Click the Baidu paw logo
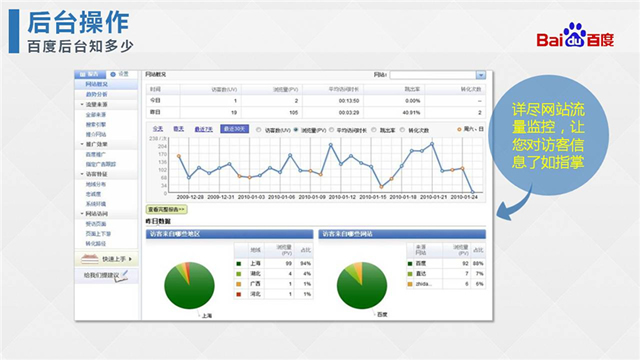Viewport: 640px width, 360px height. 575,35
